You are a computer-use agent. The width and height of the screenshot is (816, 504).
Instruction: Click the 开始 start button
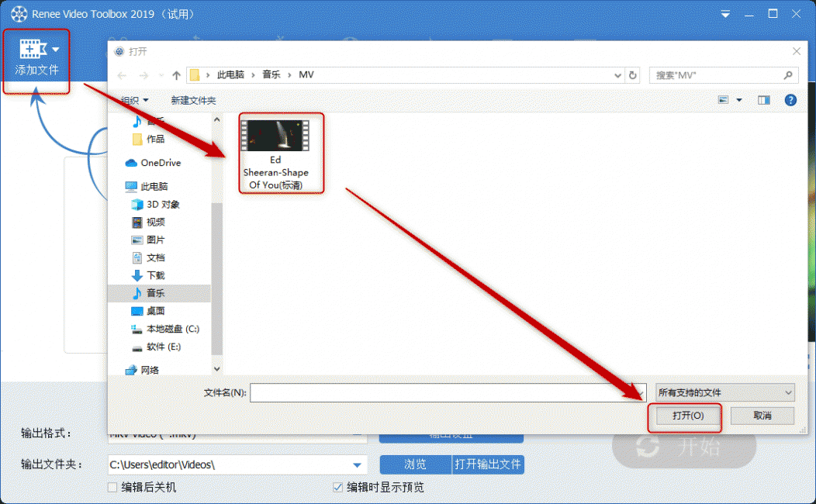point(684,447)
